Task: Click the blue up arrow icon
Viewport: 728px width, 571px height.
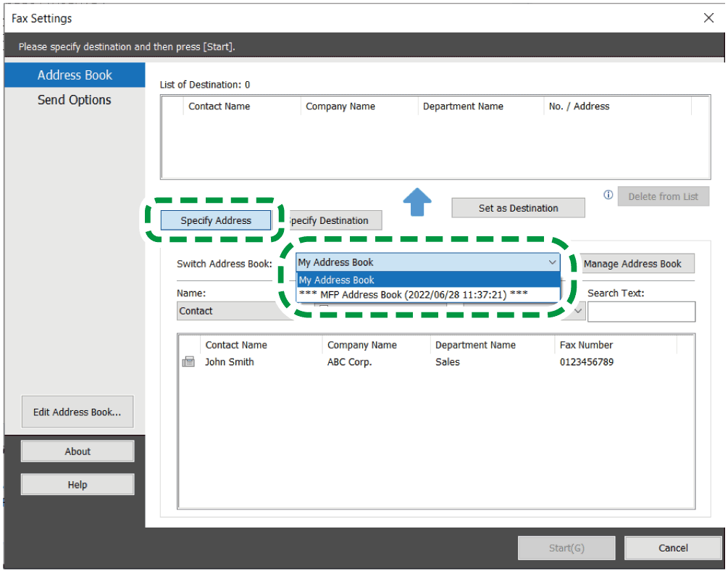Action: pos(417,202)
